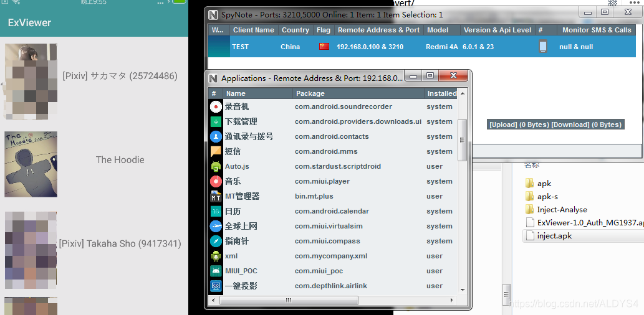
Task: Click the phone device icon in TEST row
Action: pos(542,46)
